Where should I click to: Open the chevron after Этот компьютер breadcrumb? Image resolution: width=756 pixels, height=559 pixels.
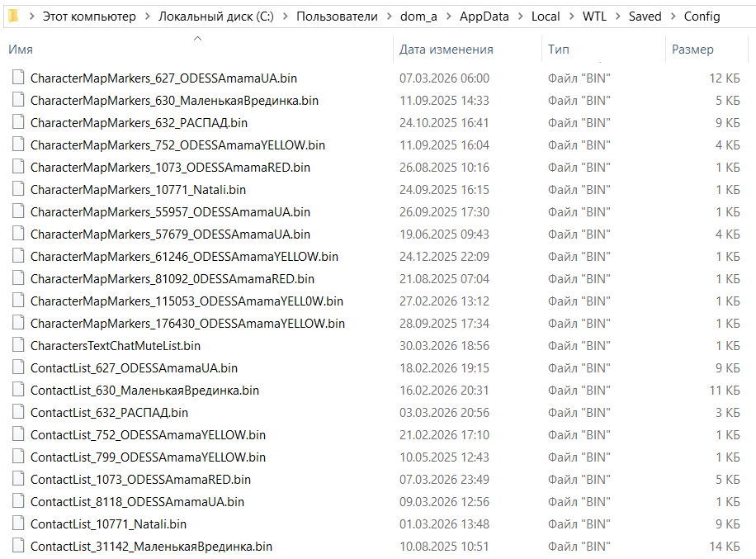[x=147, y=17]
